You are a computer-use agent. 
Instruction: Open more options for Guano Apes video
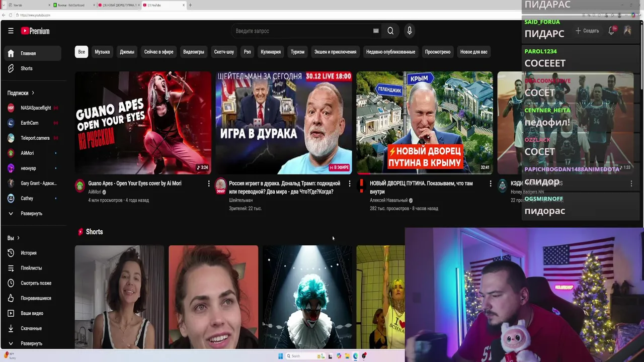coord(209,184)
